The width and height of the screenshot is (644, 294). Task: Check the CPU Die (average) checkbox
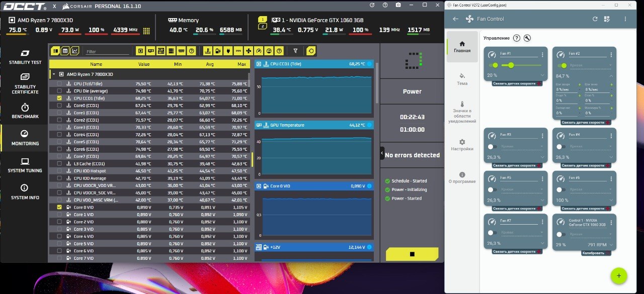pyautogui.click(x=59, y=91)
